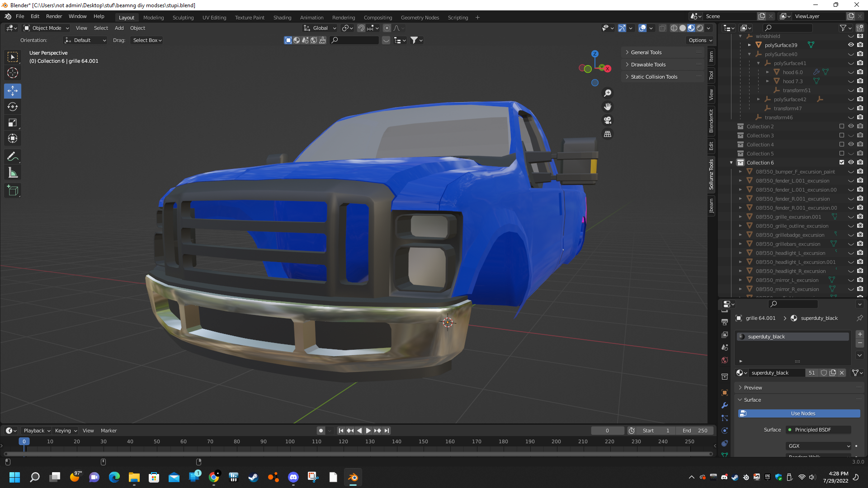Toggle the pin icon in properties header
This screenshot has height=488, width=868.
(859, 318)
